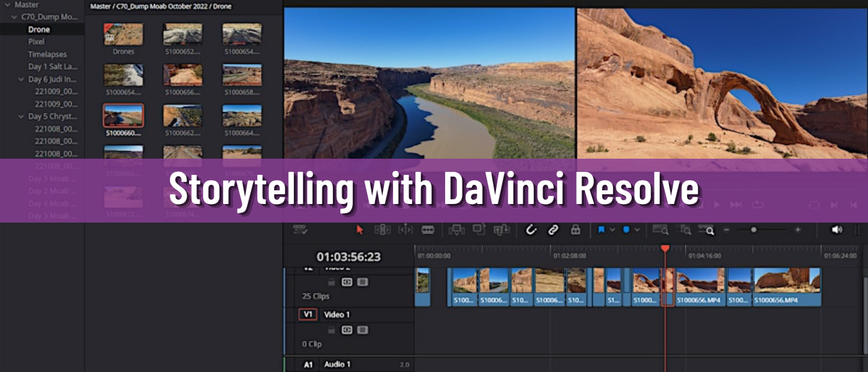This screenshot has height=372, width=868.
Task: Click the timeline zoom out minus icon
Action: [x=727, y=229]
